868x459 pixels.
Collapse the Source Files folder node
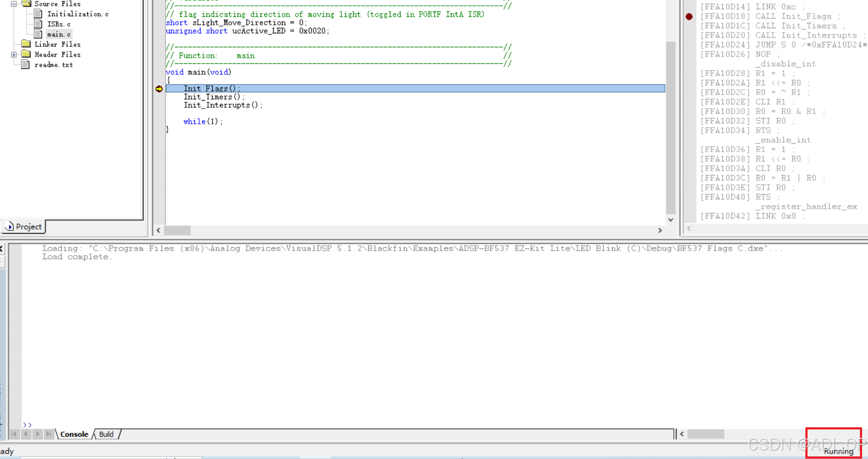[x=14, y=4]
